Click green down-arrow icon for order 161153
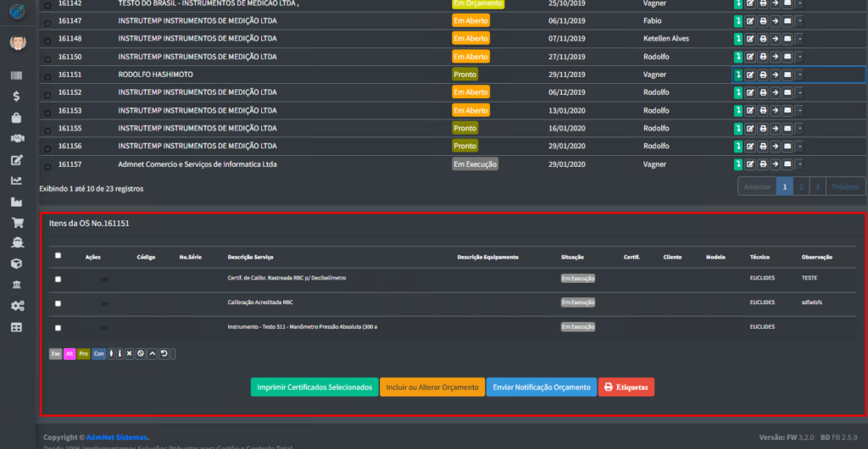Image resolution: width=868 pixels, height=449 pixels. pos(738,110)
